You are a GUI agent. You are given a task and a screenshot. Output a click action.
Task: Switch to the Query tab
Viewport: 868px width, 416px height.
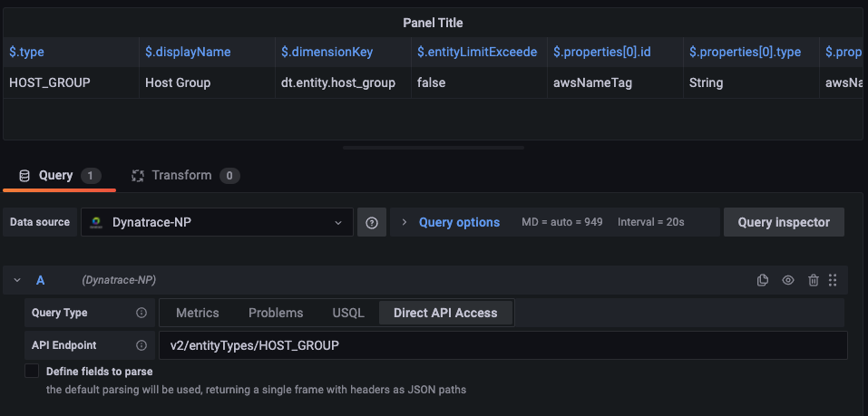click(59, 176)
